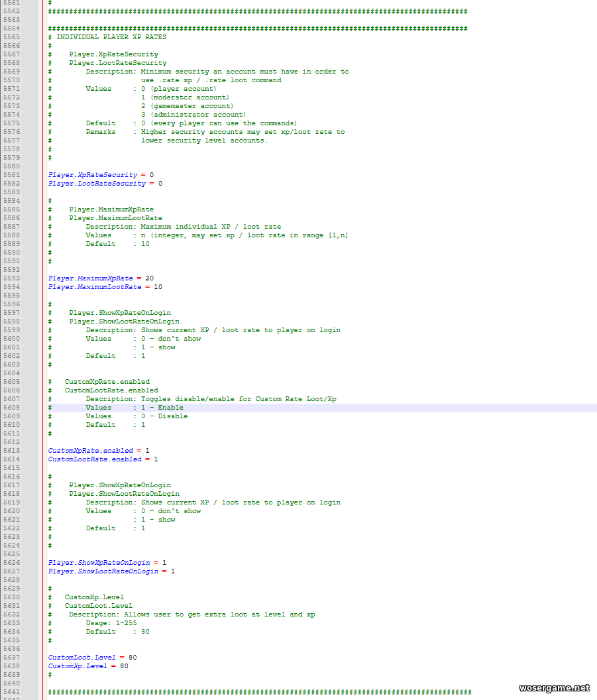597x700 pixels.
Task: Click line number 5608 in the gutter
Action: 11,408
